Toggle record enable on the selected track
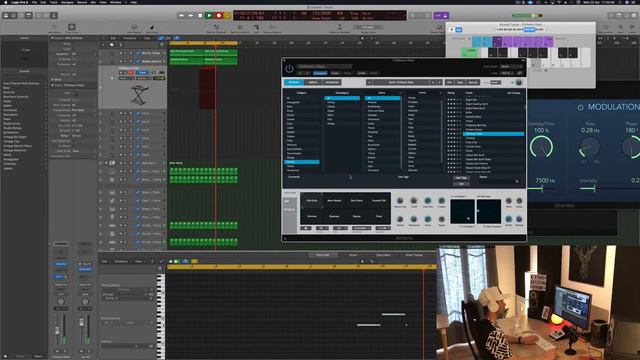Viewport: 640px width, 360px height. tap(131, 73)
